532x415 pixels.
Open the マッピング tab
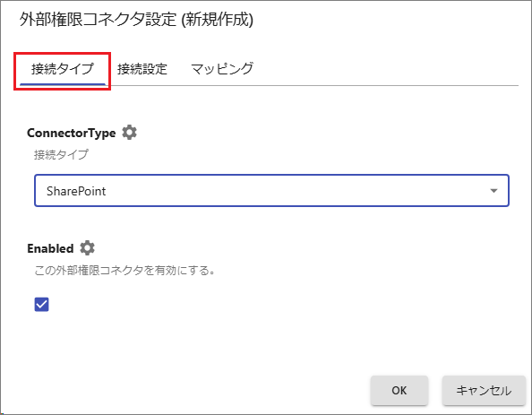pos(222,69)
